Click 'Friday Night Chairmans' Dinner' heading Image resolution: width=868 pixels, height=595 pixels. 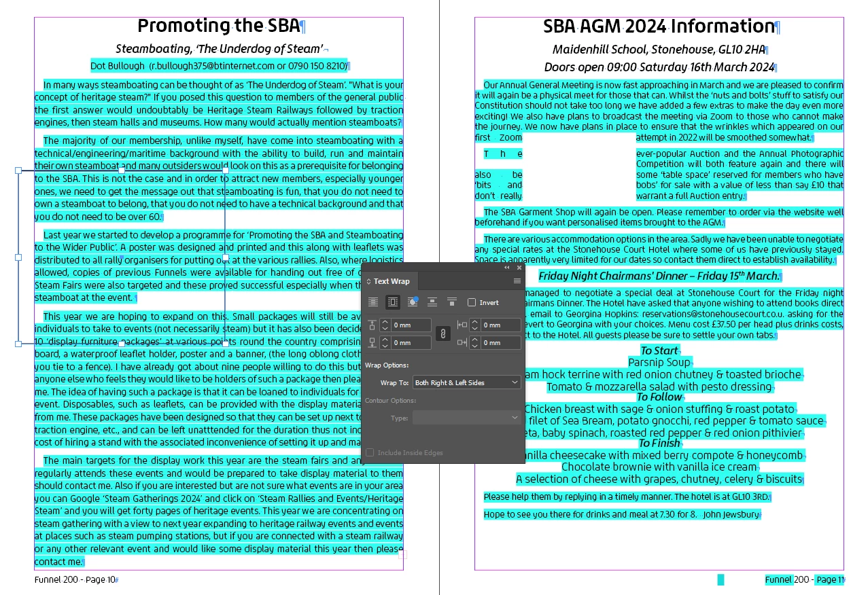pyautogui.click(x=659, y=276)
